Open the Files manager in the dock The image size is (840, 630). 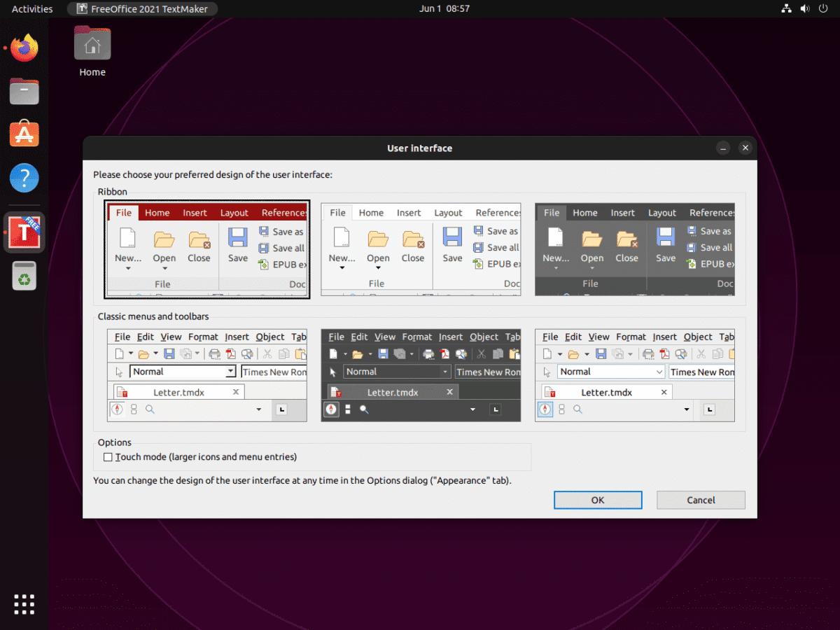click(x=24, y=92)
